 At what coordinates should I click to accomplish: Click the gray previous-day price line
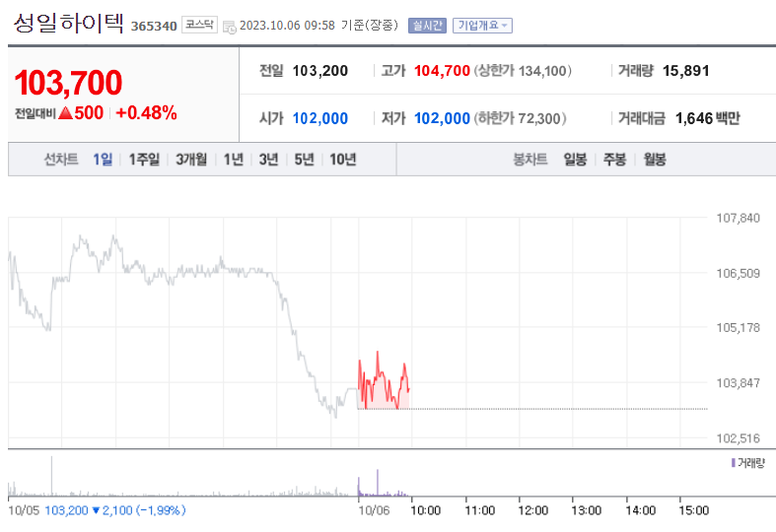pyautogui.click(x=183, y=326)
